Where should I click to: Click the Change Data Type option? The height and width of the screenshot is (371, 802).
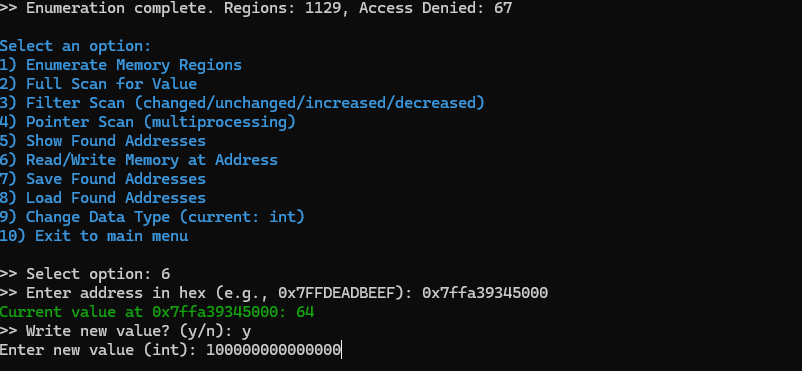[152, 216]
